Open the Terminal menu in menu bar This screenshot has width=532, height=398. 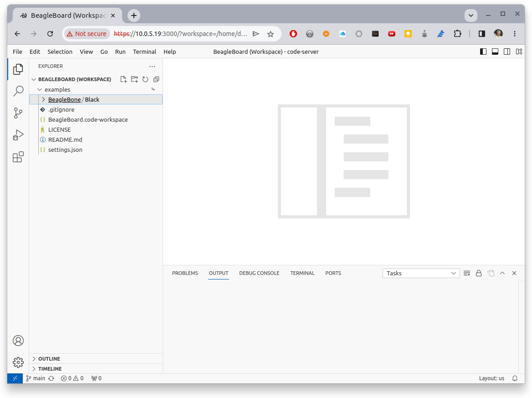(144, 52)
